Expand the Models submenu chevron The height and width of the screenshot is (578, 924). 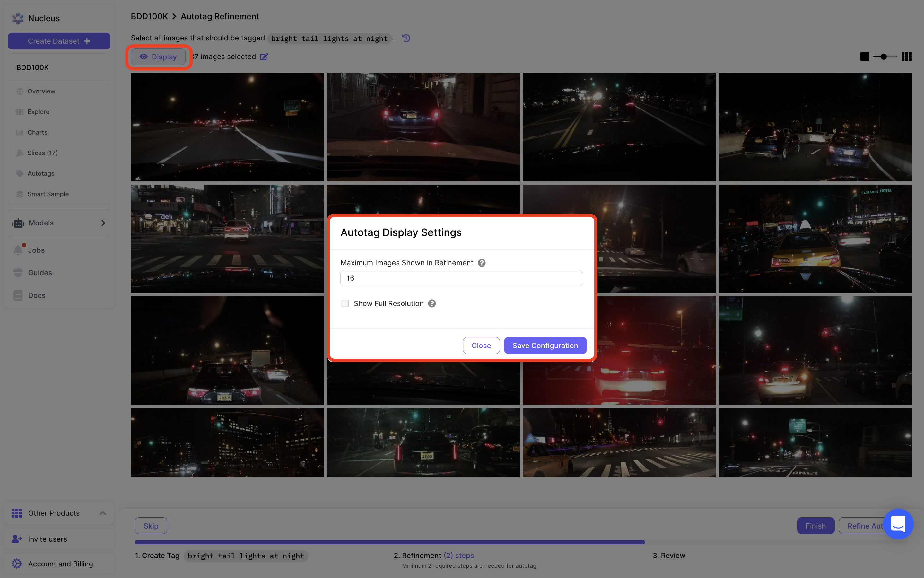tap(103, 223)
